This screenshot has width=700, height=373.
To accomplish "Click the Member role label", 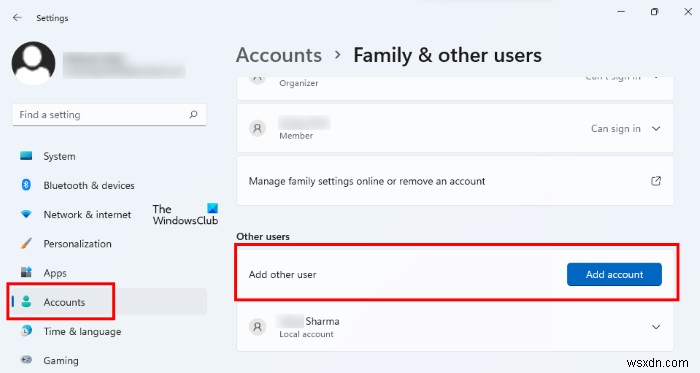I will tap(296, 136).
